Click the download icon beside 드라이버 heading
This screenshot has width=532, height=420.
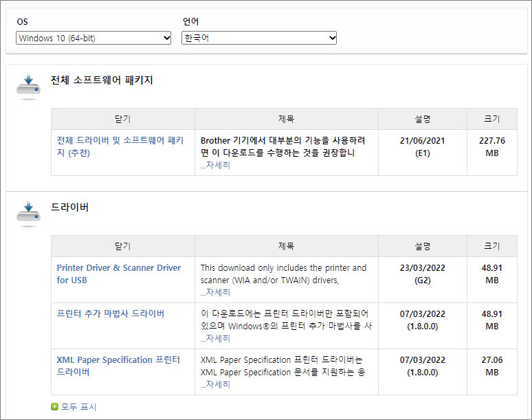pos(28,214)
